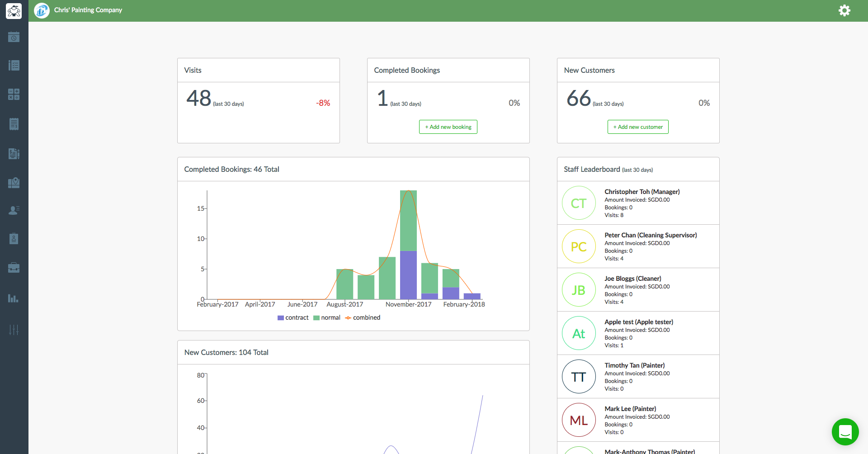
Task: Open the bar chart reports icon in sidebar
Action: pyautogui.click(x=14, y=298)
